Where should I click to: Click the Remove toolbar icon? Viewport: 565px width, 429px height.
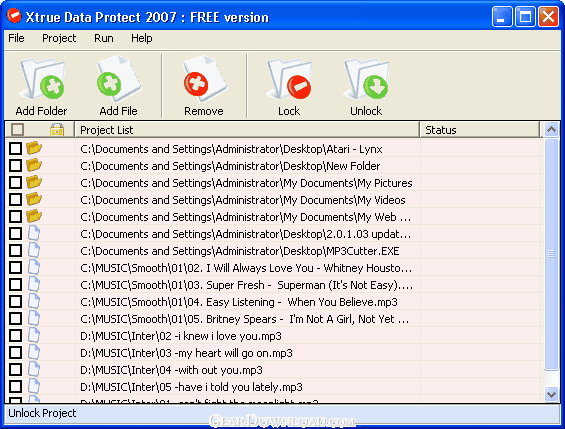(x=204, y=79)
